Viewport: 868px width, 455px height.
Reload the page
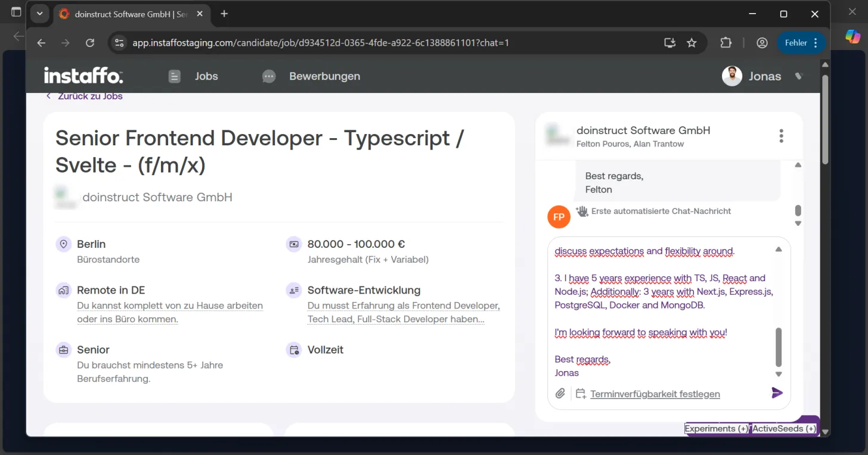click(90, 43)
